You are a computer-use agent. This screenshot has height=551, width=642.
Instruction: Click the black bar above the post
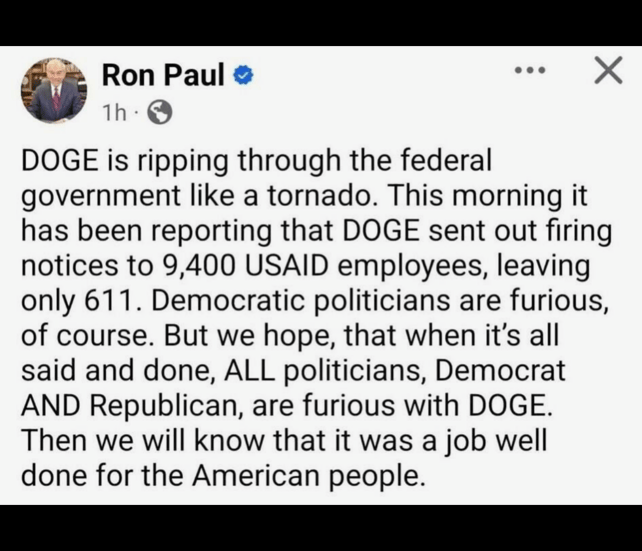[x=321, y=23]
